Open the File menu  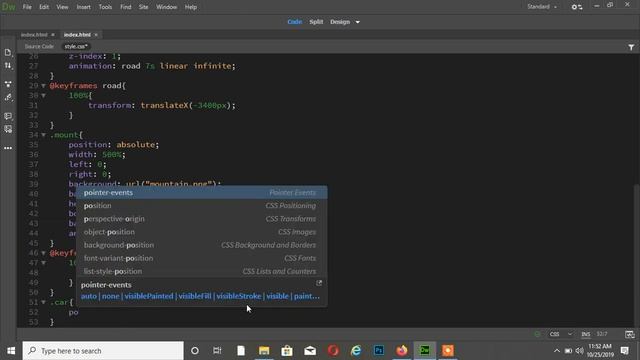click(x=27, y=7)
